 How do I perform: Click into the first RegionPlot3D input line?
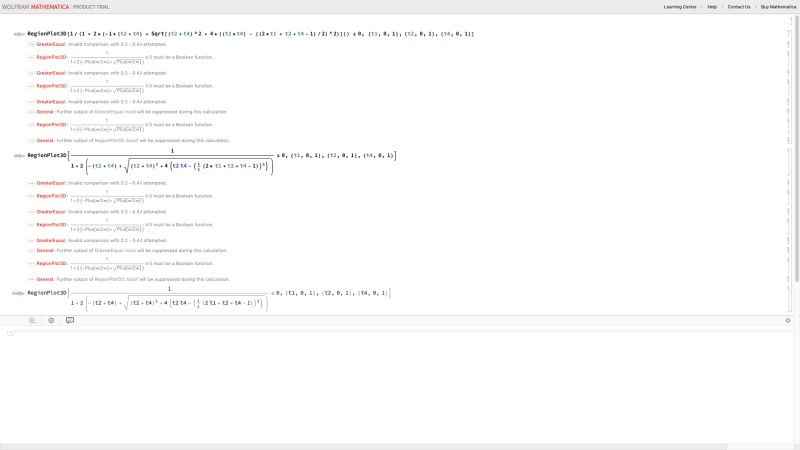251,34
